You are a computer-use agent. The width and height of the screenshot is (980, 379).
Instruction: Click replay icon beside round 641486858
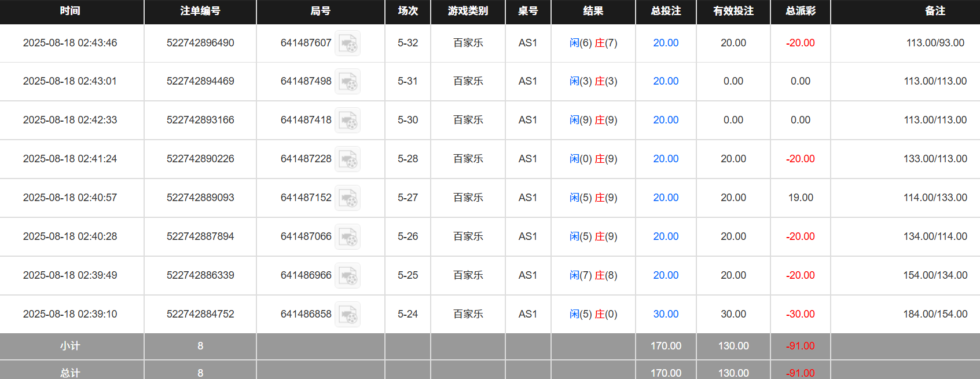pos(348,315)
